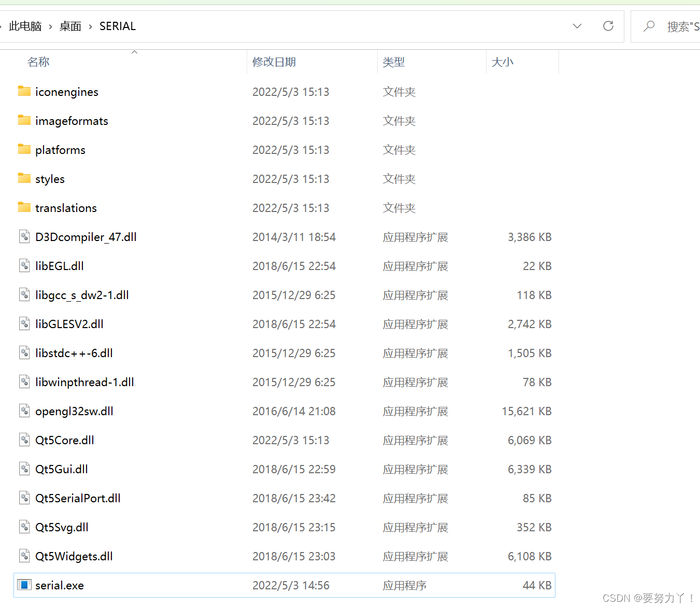Click the 2016/6/14 21:08 date cell
This screenshot has height=608, width=700.
pyautogui.click(x=294, y=411)
